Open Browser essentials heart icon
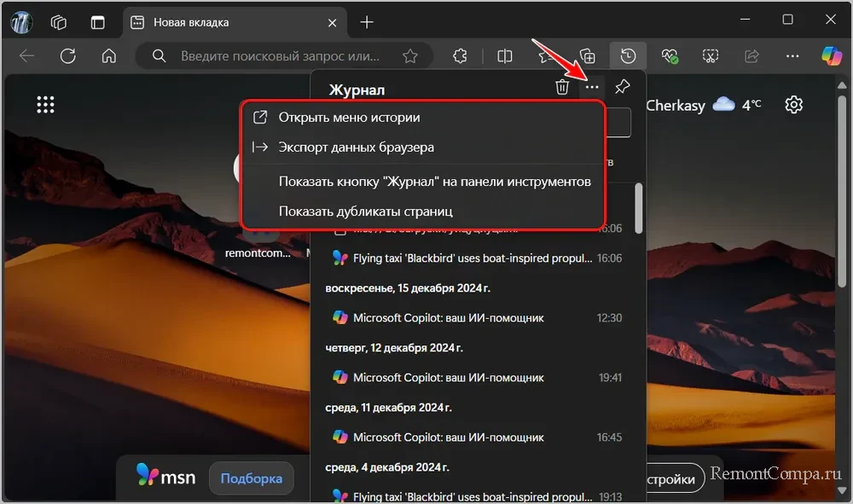Screen dimensions: 853x504 point(670,55)
